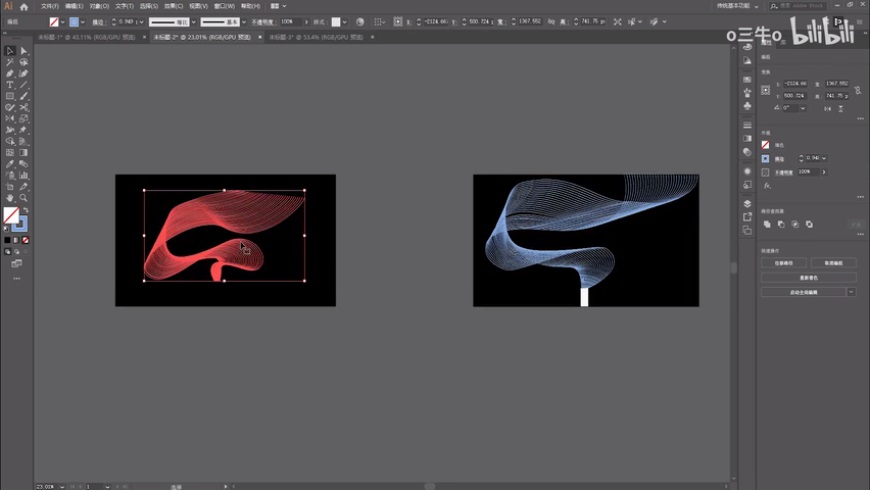
Task: Click the constrain width and height proportions link
Action: (859, 90)
